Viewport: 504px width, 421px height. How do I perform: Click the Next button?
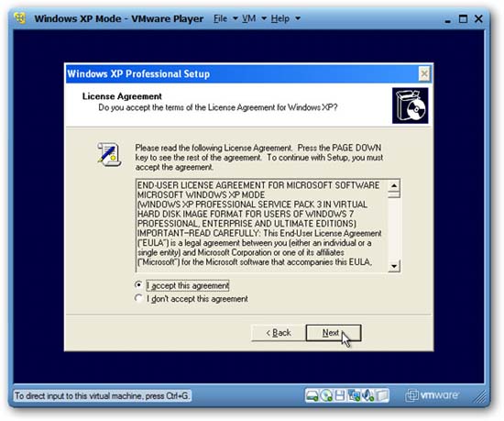pyautogui.click(x=334, y=333)
